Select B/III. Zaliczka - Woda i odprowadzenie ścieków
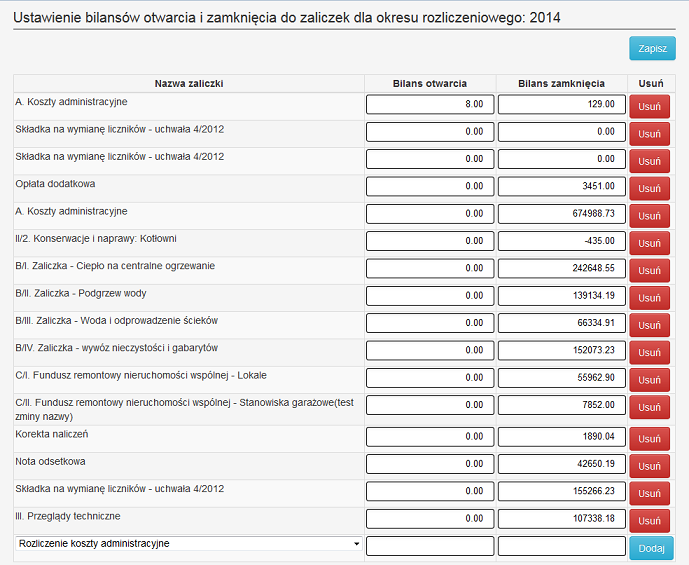Viewport: 689px width, 565px height. (116, 321)
